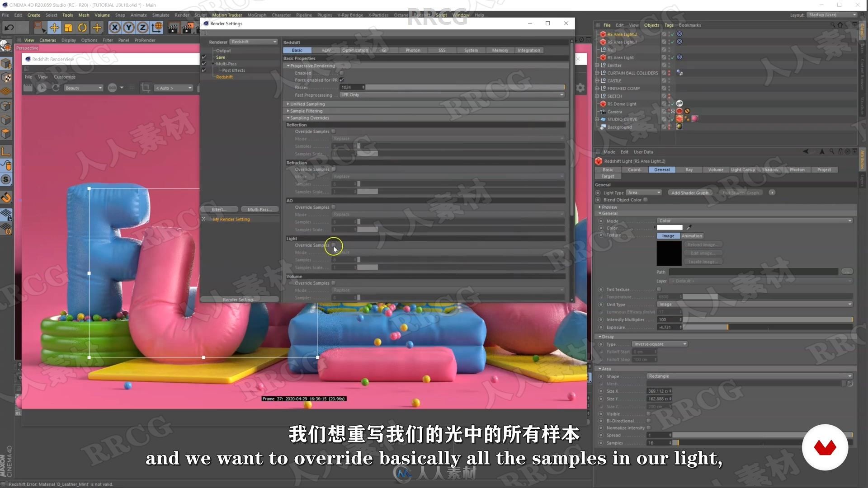Toggle Progressive Rendering Enabled checkbox
This screenshot has width=868, height=488.
[x=340, y=72]
